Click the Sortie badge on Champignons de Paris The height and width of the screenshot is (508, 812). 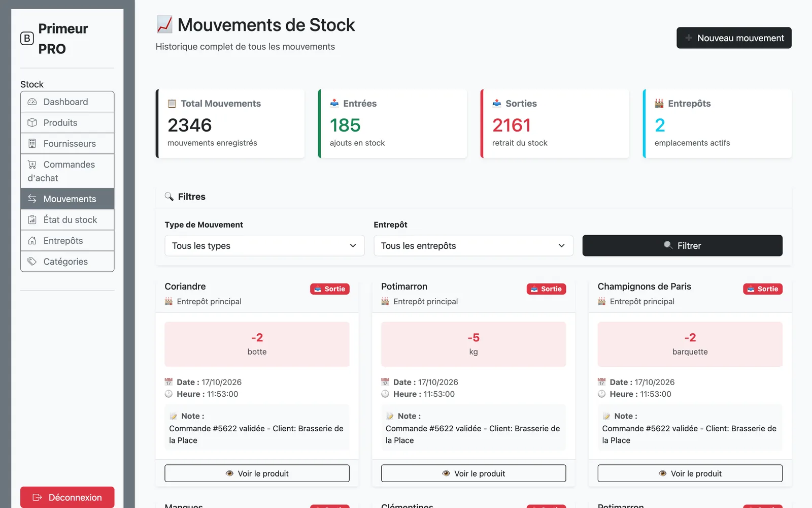click(x=763, y=289)
